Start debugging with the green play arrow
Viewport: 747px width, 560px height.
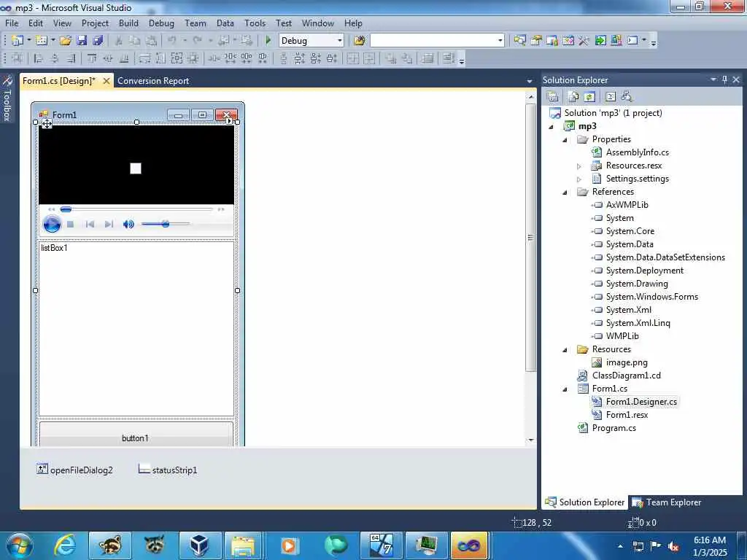[x=268, y=41]
